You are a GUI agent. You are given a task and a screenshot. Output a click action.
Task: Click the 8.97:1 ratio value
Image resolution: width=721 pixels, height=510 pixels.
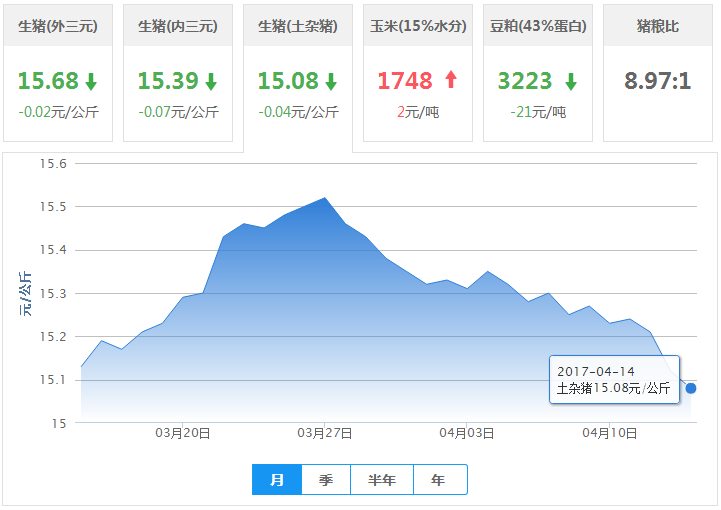click(658, 81)
